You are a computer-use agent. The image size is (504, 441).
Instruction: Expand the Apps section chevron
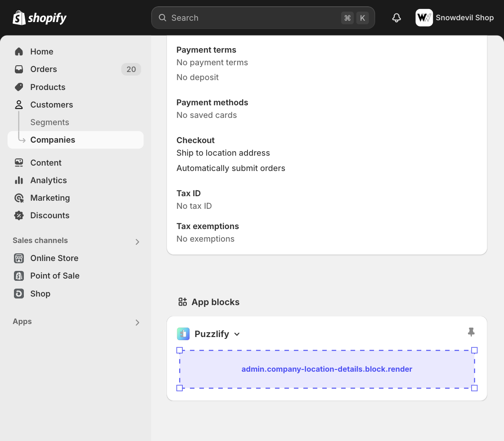click(138, 323)
